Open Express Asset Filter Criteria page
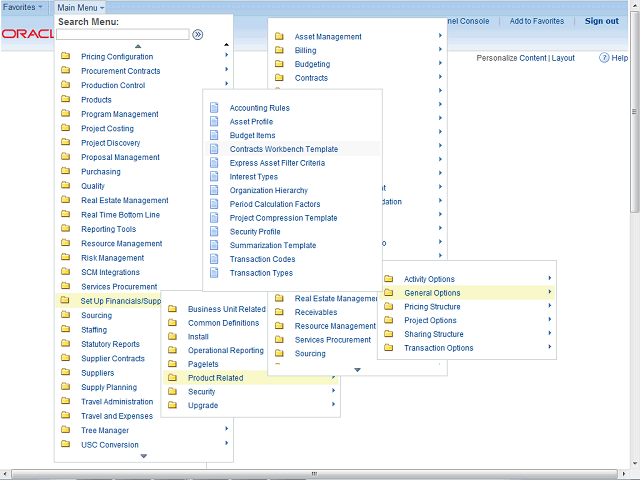Screen dimensions: 640x480 coord(277,163)
